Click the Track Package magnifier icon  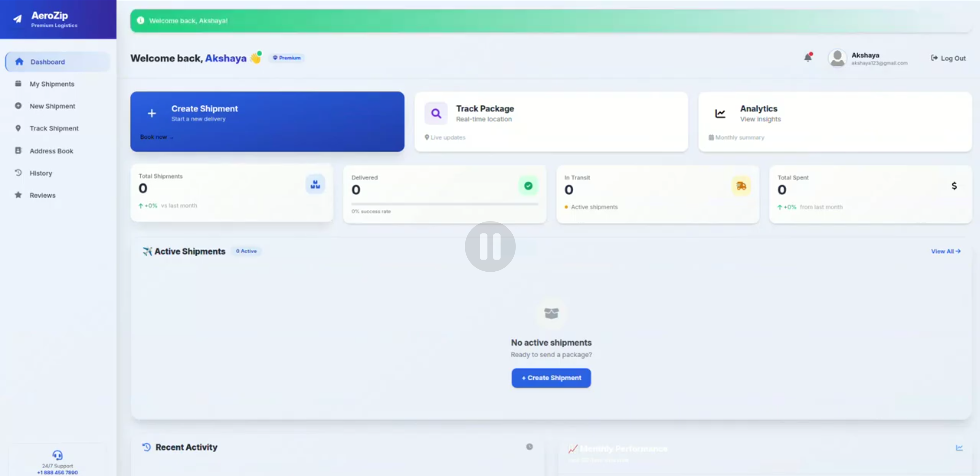tap(436, 113)
